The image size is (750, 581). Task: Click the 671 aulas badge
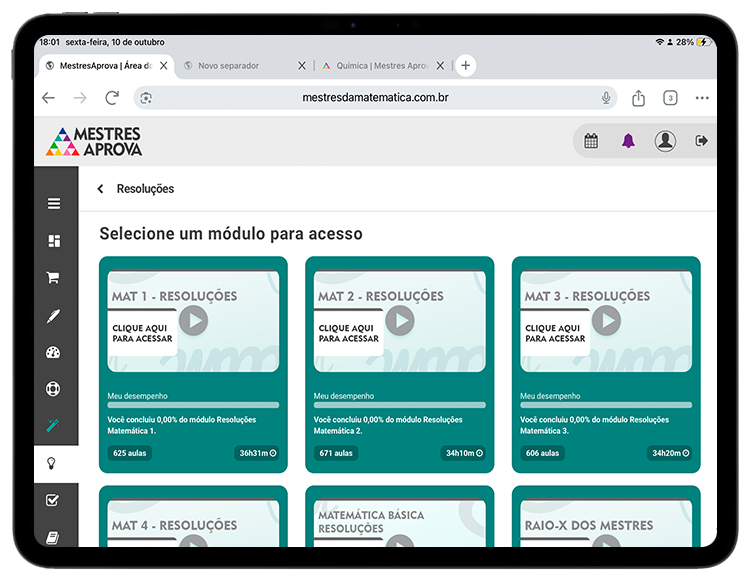click(336, 453)
